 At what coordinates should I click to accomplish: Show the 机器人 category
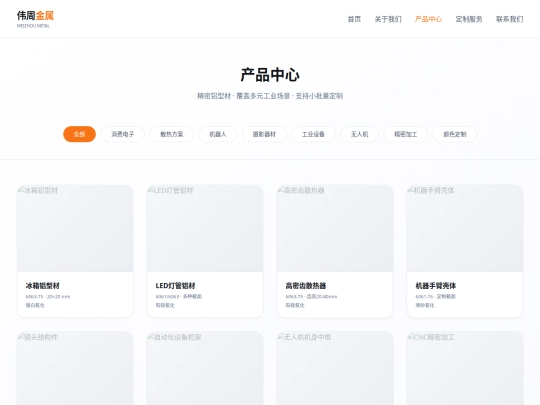pos(218,134)
